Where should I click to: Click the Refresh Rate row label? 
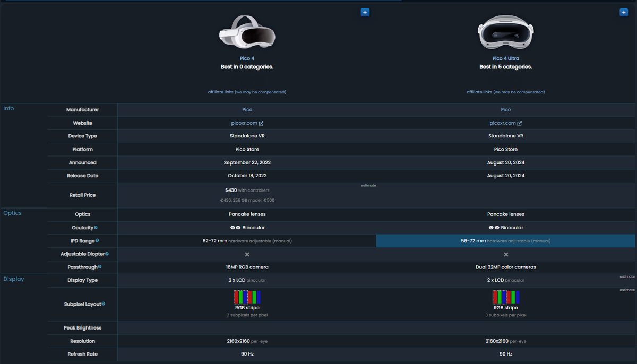(82, 354)
